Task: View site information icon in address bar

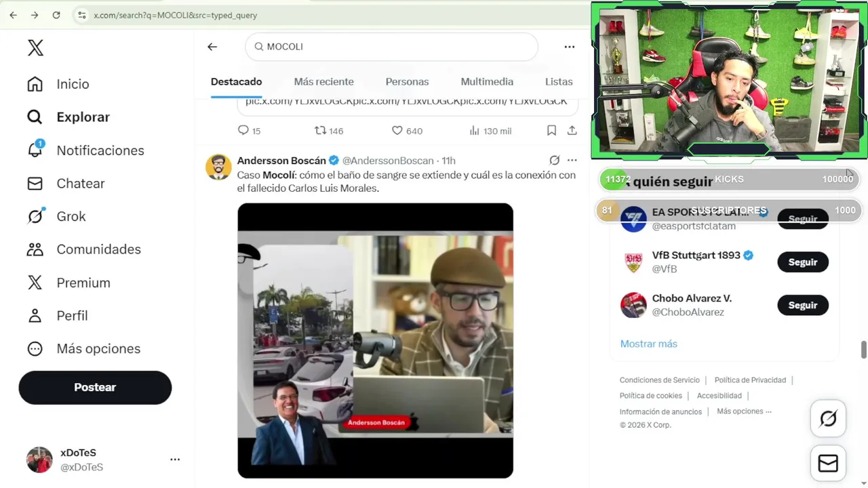Action: coord(81,15)
